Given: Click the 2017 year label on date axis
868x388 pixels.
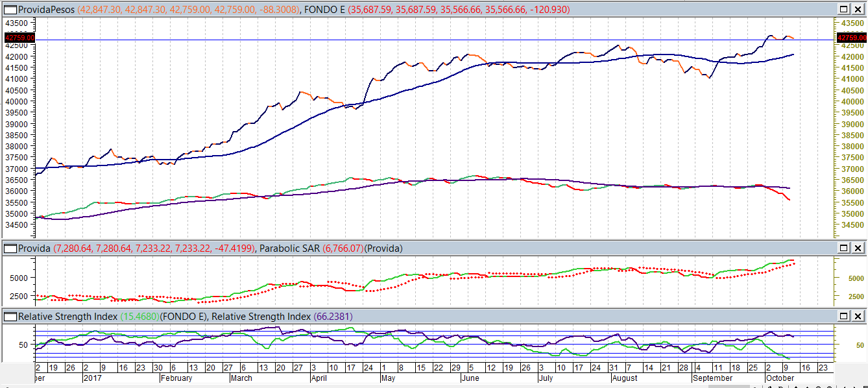Looking at the screenshot, I should (93, 378).
